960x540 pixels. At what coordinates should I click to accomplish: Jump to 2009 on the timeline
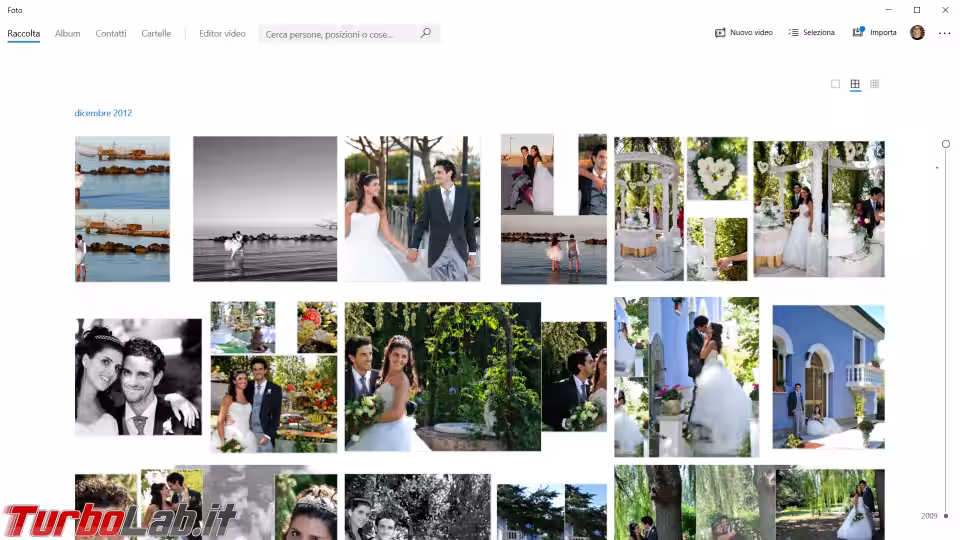(x=930, y=516)
